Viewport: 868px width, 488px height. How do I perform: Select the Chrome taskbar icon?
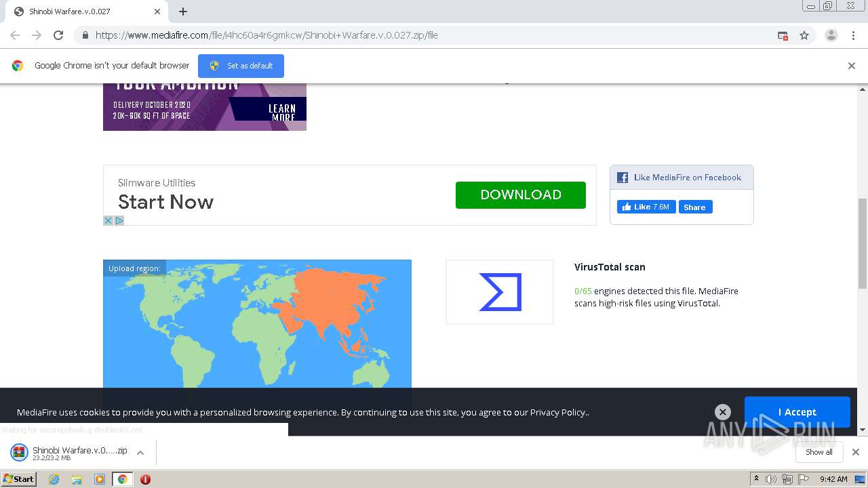pyautogui.click(x=122, y=479)
